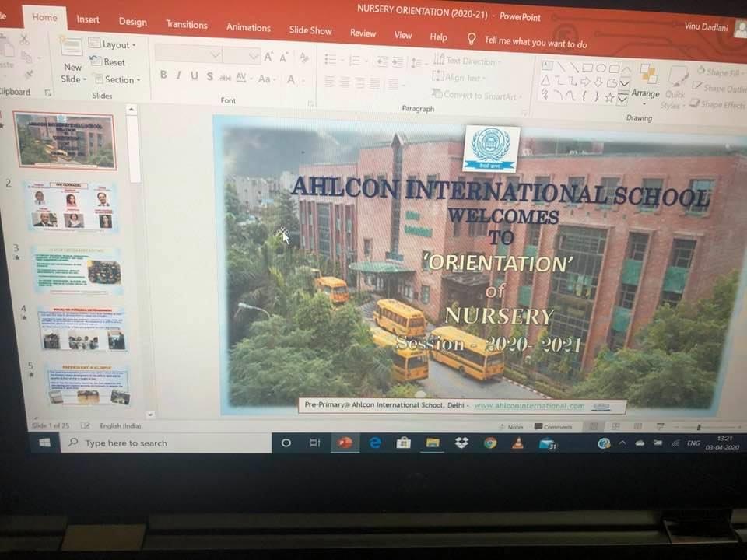Open Shape Fill options
The width and height of the screenshot is (747, 560).
pyautogui.click(x=721, y=73)
